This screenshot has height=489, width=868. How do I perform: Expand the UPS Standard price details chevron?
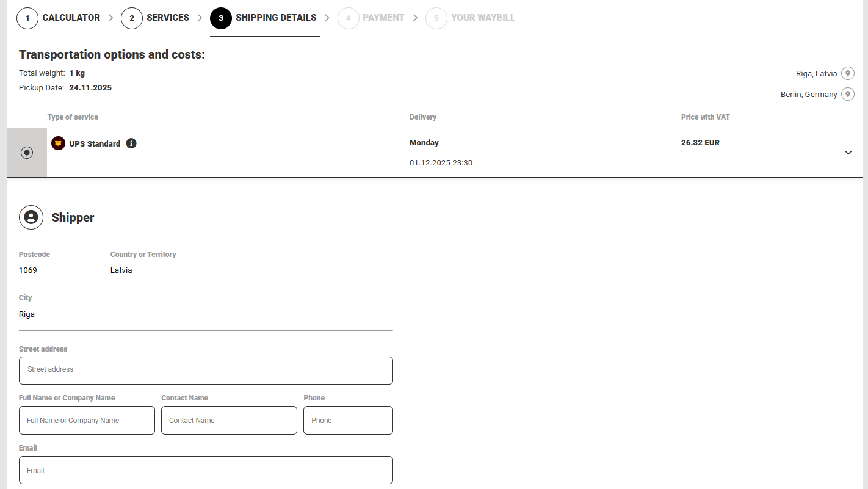point(848,153)
